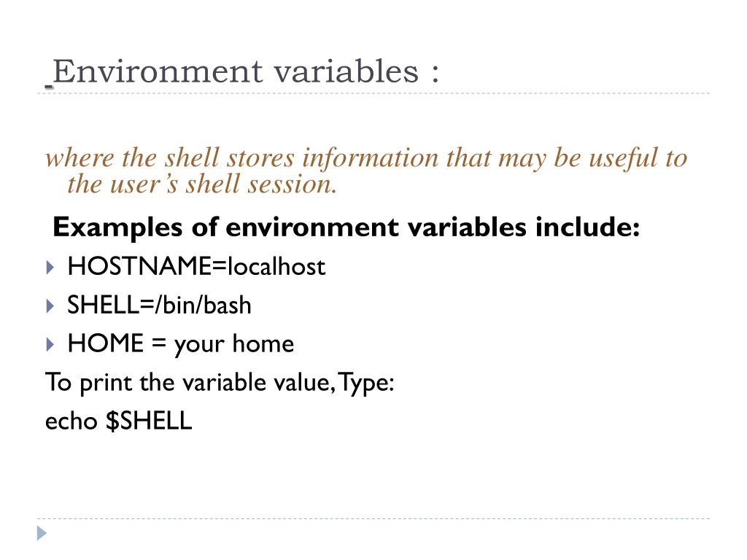Image resolution: width=747 pixels, height=560 pixels.
Task: Click the arrow bullet beside HOME = your home
Action: [x=50, y=344]
